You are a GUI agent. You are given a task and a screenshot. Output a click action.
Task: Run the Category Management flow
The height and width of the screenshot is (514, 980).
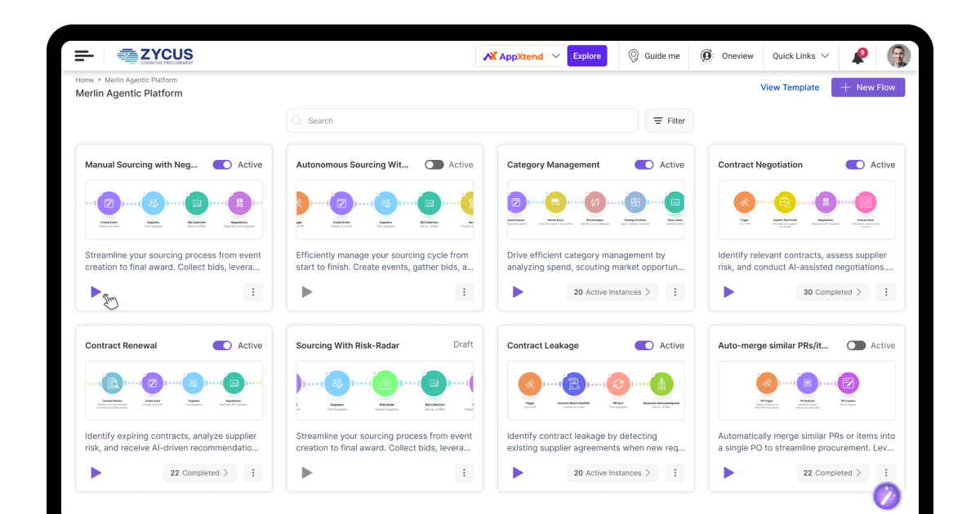click(x=518, y=292)
